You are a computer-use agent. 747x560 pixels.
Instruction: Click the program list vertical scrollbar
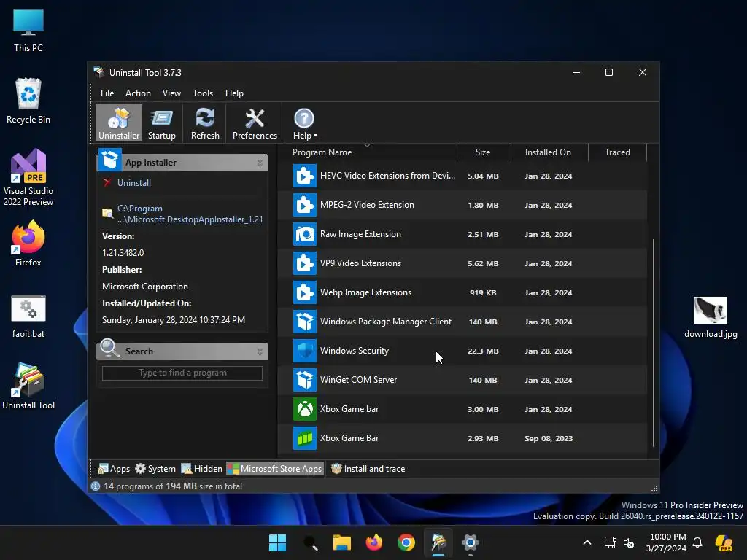click(653, 343)
